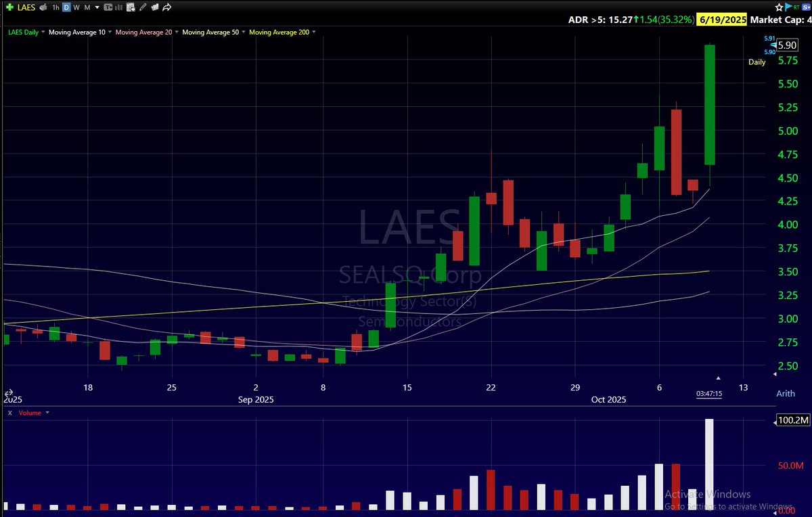Click the green plus add-indicator icon
Screen dimensions: 812x517
[9, 7]
